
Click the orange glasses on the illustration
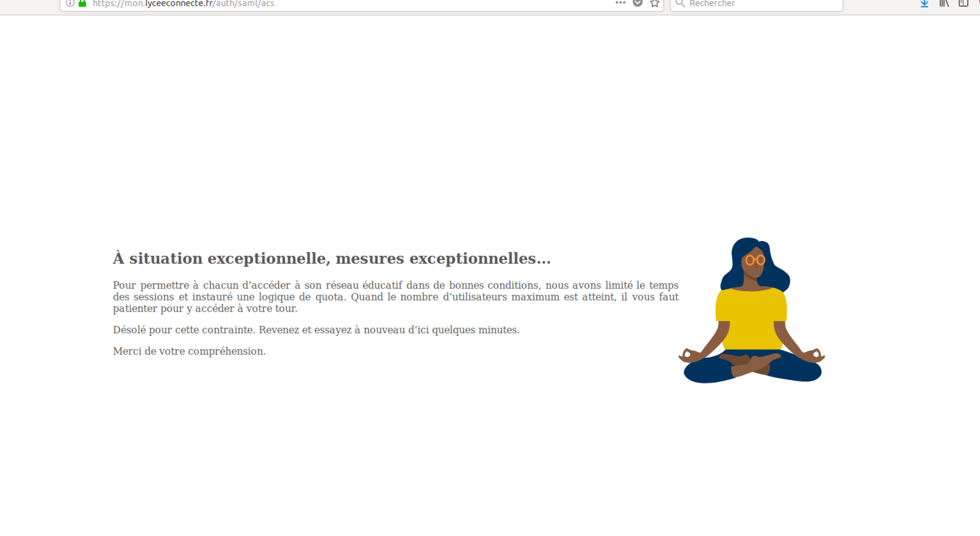tap(755, 260)
